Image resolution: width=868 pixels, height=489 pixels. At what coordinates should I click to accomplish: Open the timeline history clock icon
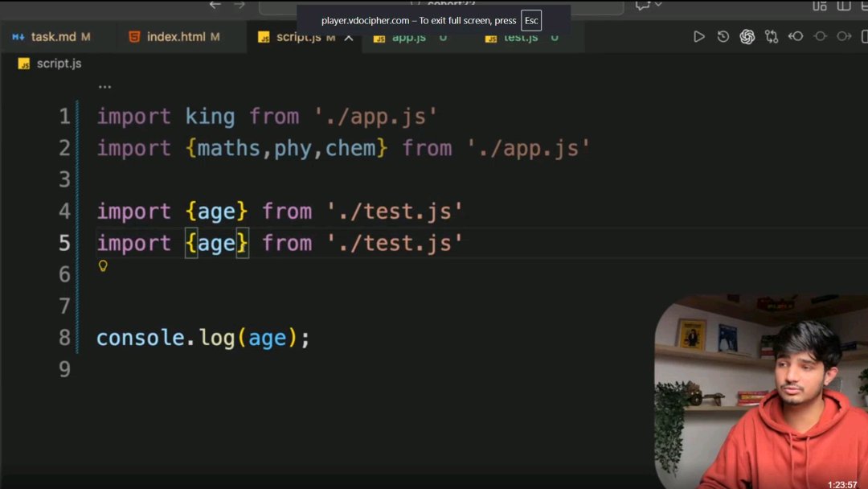(723, 36)
